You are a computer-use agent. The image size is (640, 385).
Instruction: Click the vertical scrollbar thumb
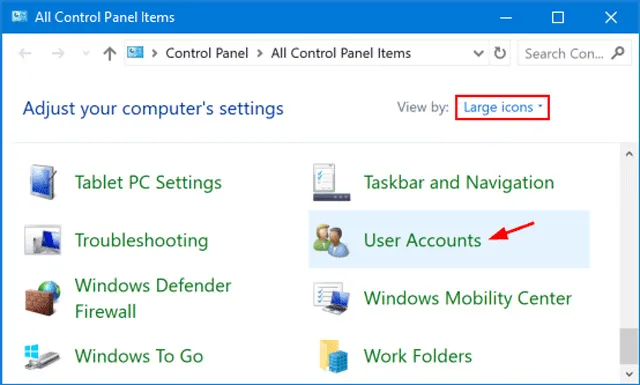pos(629,346)
